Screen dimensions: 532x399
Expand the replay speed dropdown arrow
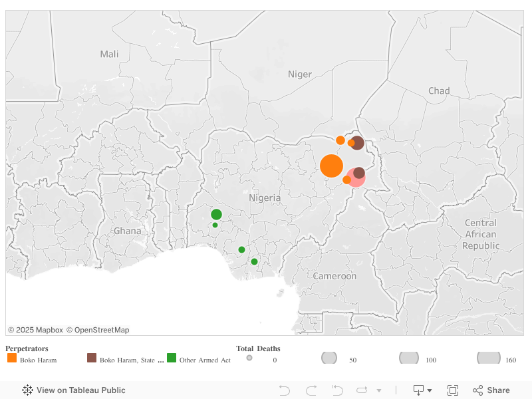(379, 390)
